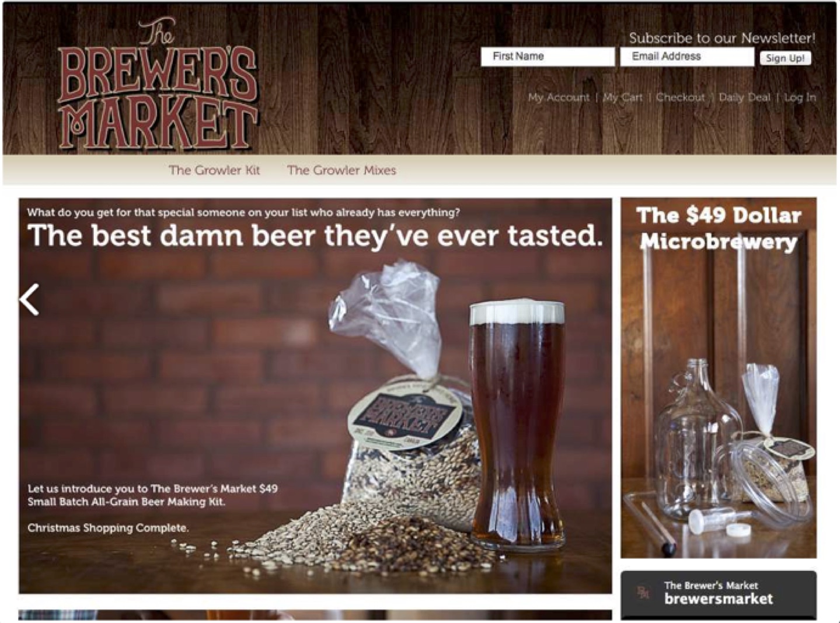Open The Growler Mixes menu item

pos(341,170)
